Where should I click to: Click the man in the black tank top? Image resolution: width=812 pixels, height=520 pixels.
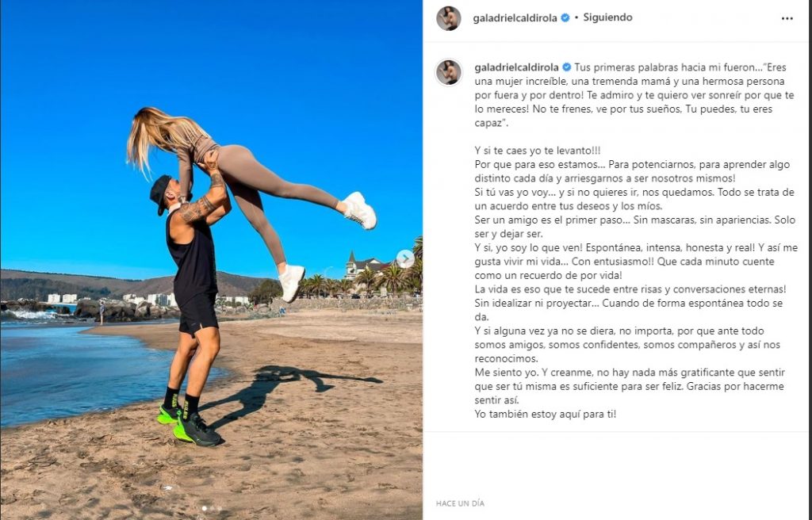click(x=193, y=305)
